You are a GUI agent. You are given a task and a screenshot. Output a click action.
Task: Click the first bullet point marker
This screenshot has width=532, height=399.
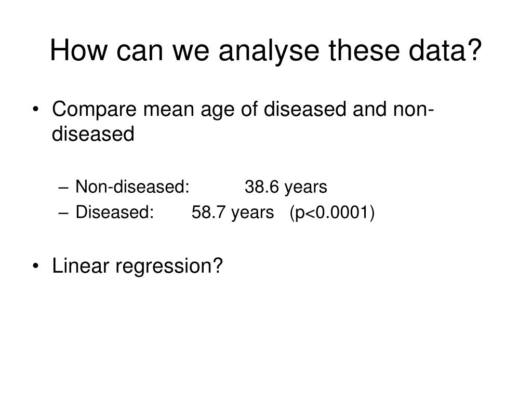coord(36,110)
